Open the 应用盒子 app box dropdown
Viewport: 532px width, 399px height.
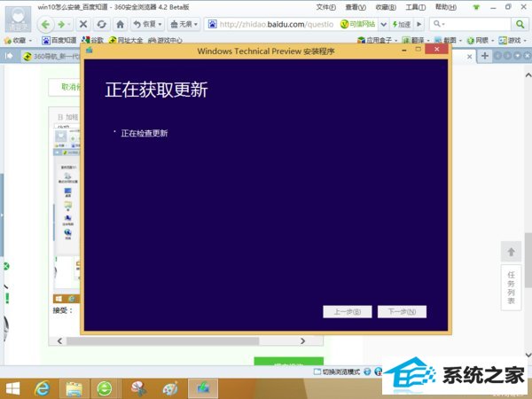[x=377, y=41]
